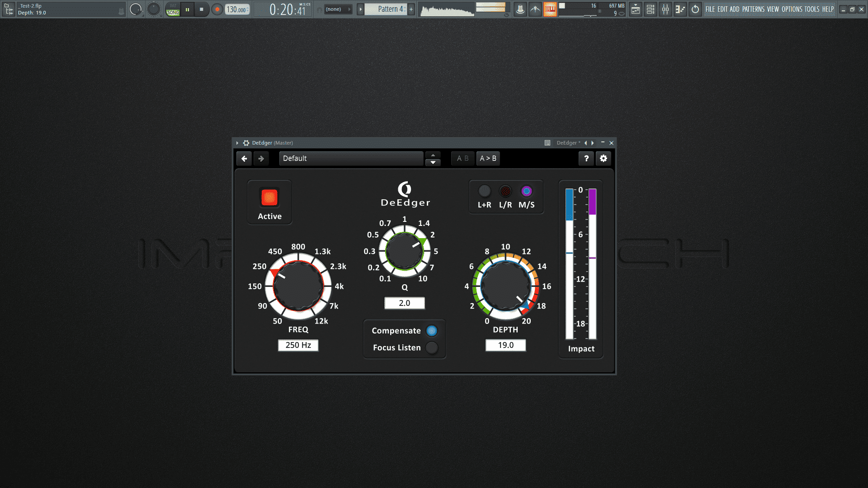Viewport: 868px width, 488px height.
Task: Open the (none) snap dropdown
Action: pyautogui.click(x=337, y=9)
